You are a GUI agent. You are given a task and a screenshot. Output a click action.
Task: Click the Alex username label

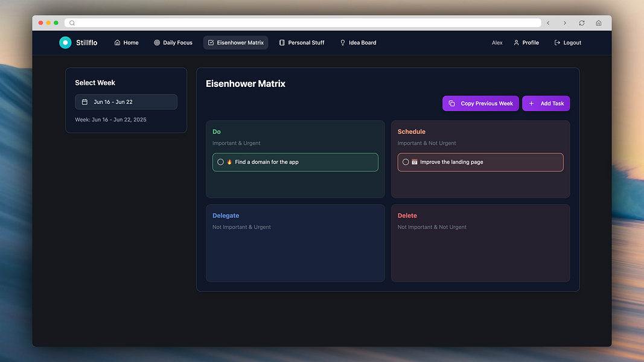pyautogui.click(x=497, y=43)
